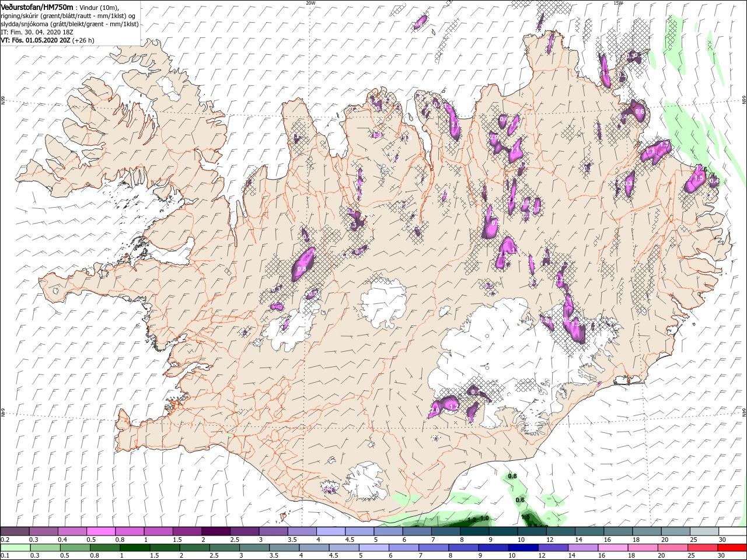The width and height of the screenshot is (747, 560).
Task: Pick the red 30 swatch in lower legend row
Action: pyautogui.click(x=732, y=548)
